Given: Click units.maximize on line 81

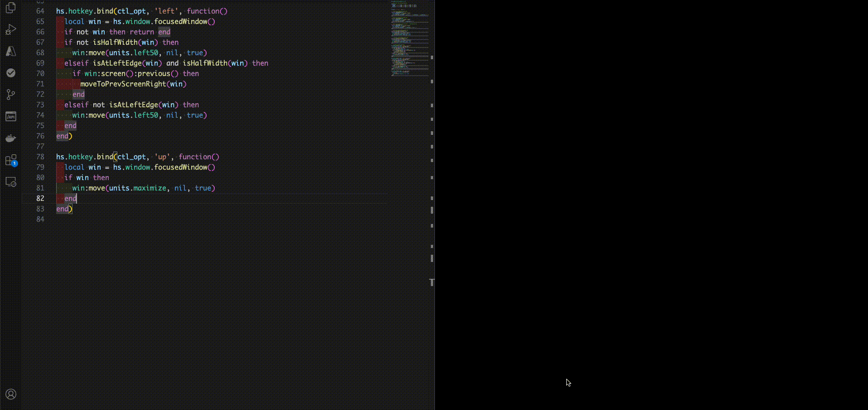Looking at the screenshot, I should pyautogui.click(x=138, y=188).
